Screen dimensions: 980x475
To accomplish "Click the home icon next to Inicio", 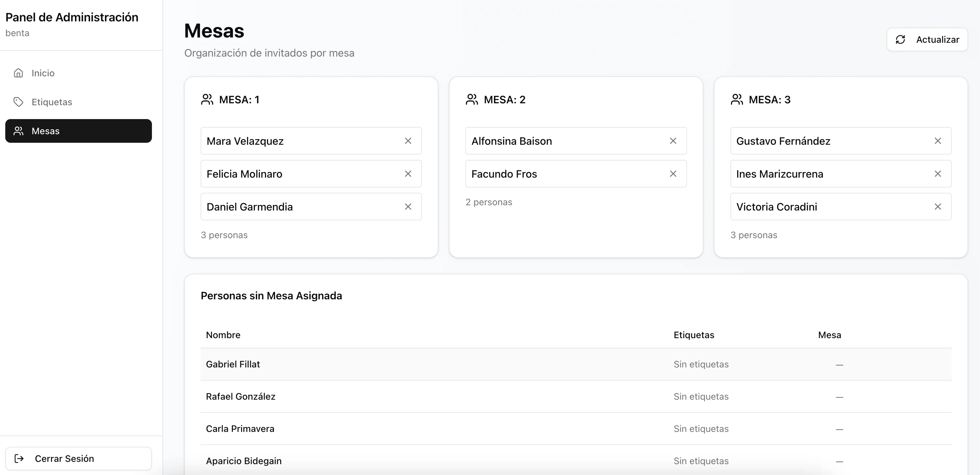I will [19, 73].
